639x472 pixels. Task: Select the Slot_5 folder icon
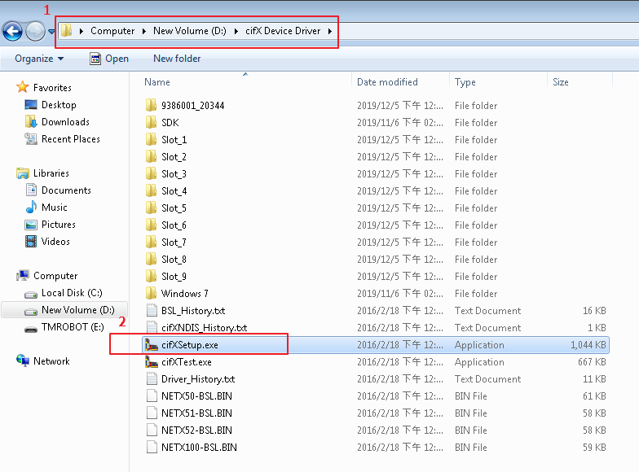pos(151,208)
